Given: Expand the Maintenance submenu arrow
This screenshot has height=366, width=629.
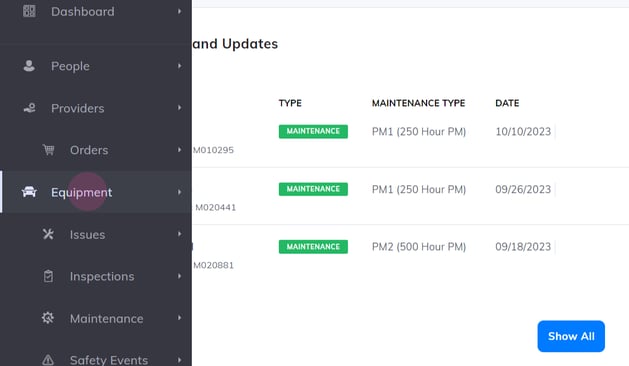Looking at the screenshot, I should tap(179, 318).
